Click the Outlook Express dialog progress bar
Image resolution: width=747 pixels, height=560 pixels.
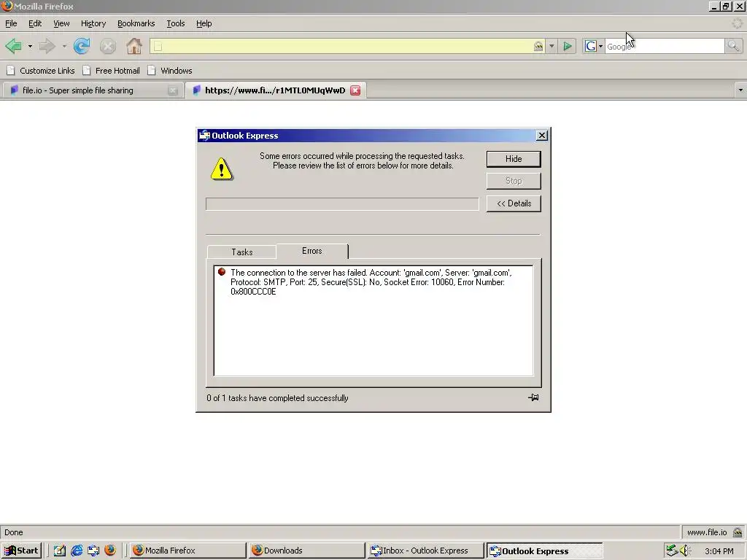tap(342, 204)
